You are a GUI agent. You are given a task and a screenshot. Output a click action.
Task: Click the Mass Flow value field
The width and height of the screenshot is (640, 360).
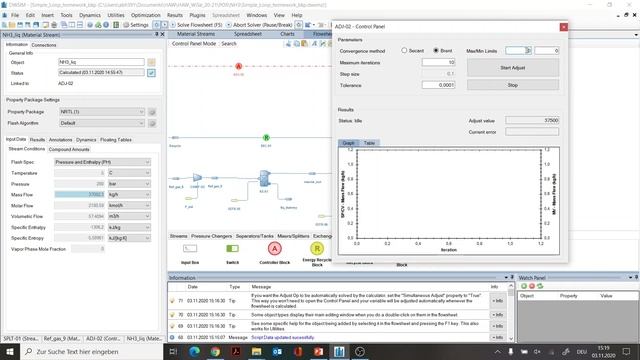pyautogui.click(x=80, y=195)
